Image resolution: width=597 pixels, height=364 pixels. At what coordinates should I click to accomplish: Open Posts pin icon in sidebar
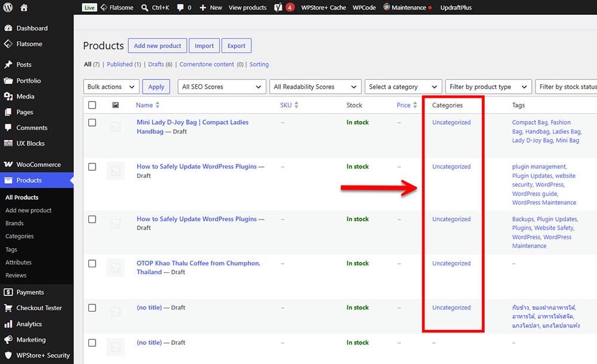(8, 64)
